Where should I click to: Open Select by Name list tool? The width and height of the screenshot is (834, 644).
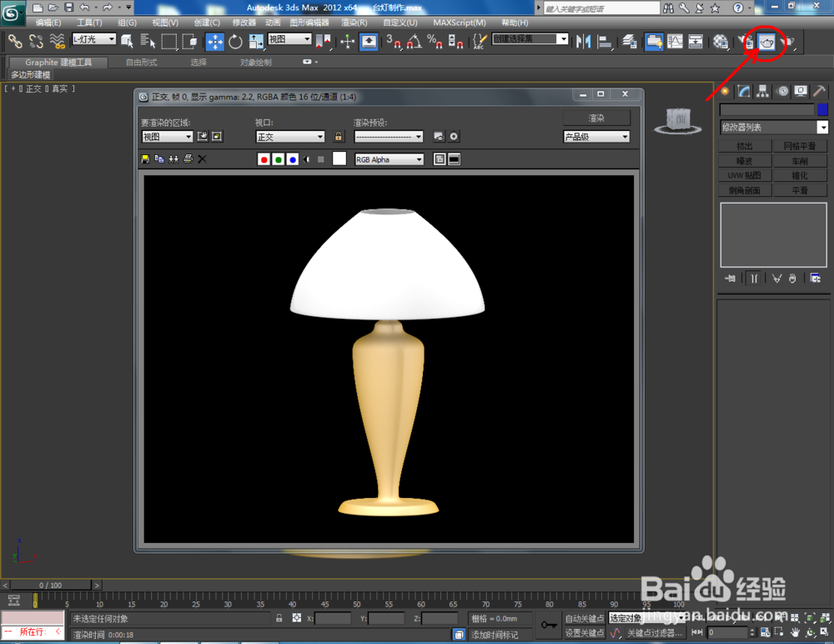click(x=148, y=41)
